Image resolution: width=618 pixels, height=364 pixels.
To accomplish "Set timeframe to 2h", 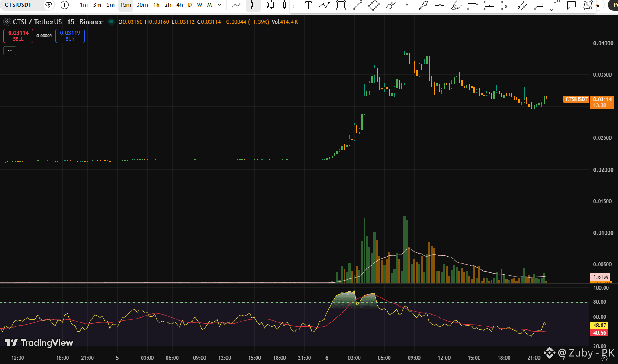I will (x=168, y=5).
